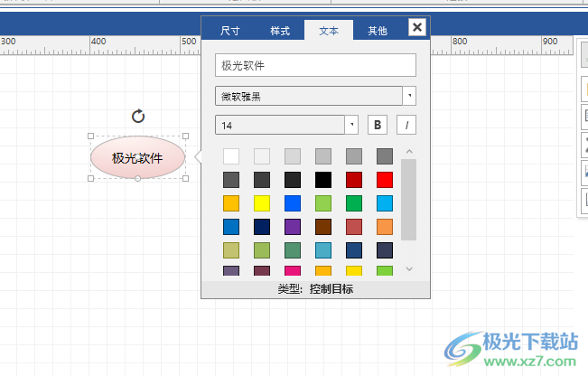Open the font size 14 dropdown
Screen dimensions: 588x376
click(x=352, y=125)
